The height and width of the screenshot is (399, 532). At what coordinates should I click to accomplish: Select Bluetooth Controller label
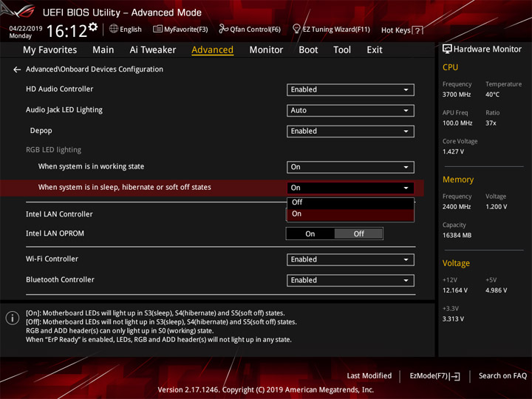pos(60,280)
